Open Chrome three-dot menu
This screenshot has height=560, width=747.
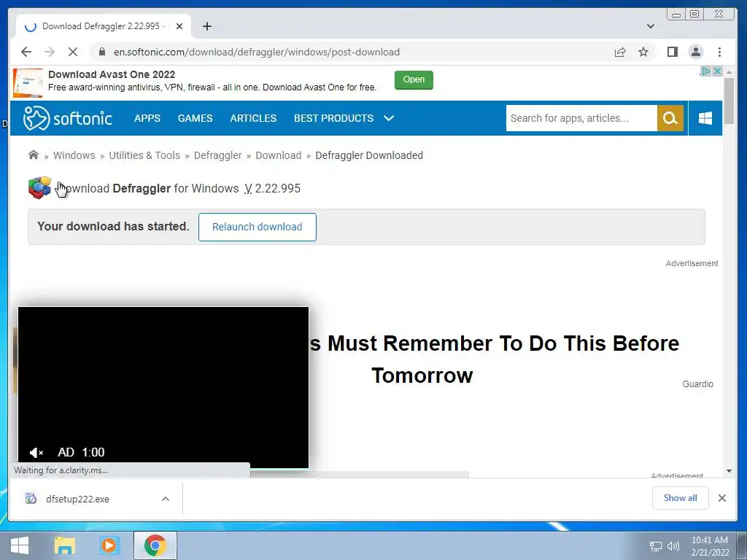tap(719, 52)
